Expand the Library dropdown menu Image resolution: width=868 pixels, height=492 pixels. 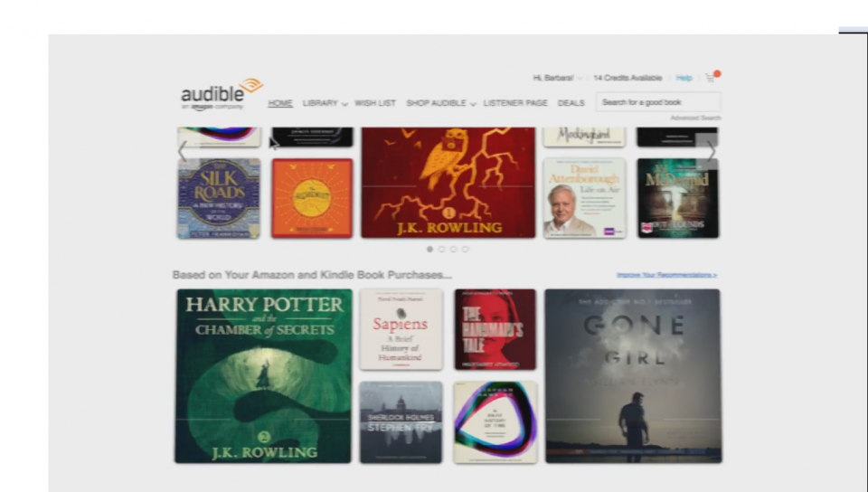[x=325, y=103]
